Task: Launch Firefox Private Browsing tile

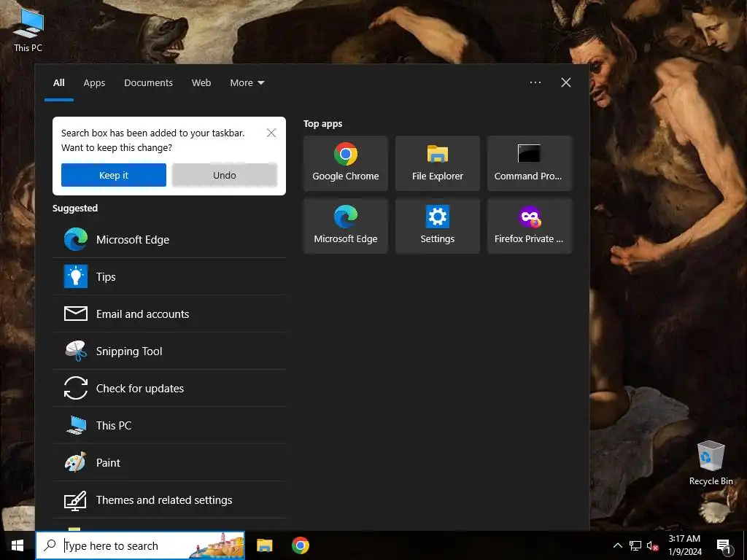Action: (530, 226)
